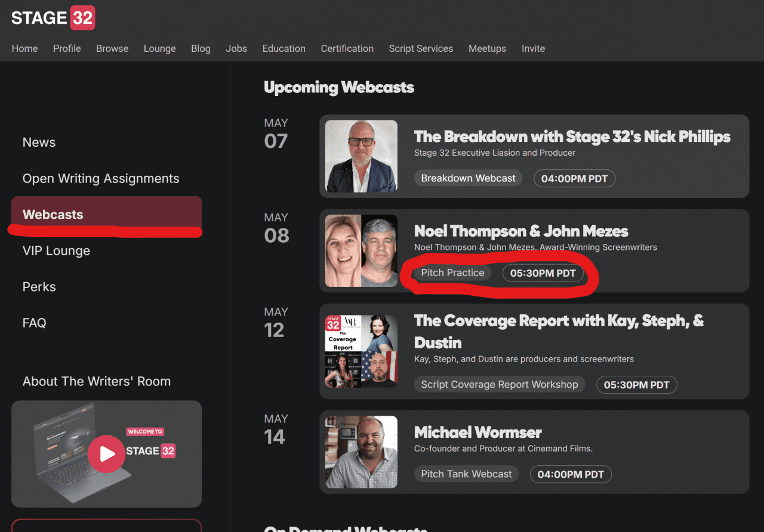Click the Pitch Tank Webcast tag
Image resolution: width=764 pixels, height=532 pixels.
pyautogui.click(x=466, y=474)
